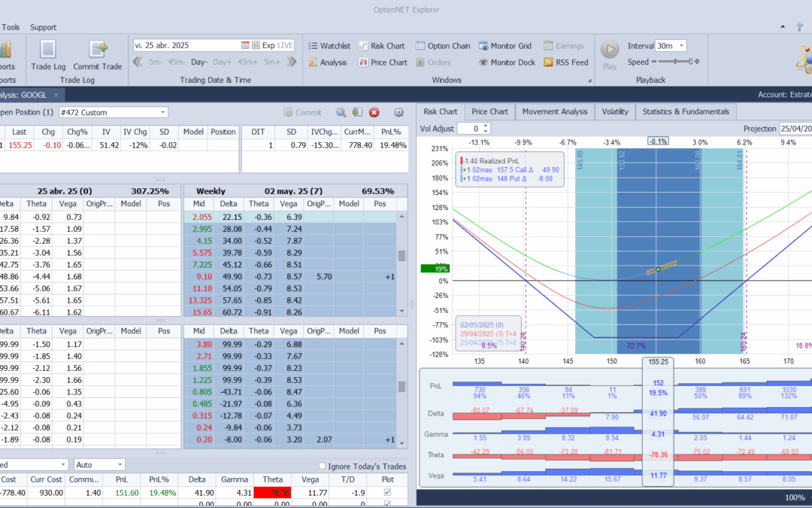812x508 pixels.
Task: Open the Monitor Dock window
Action: (507, 62)
